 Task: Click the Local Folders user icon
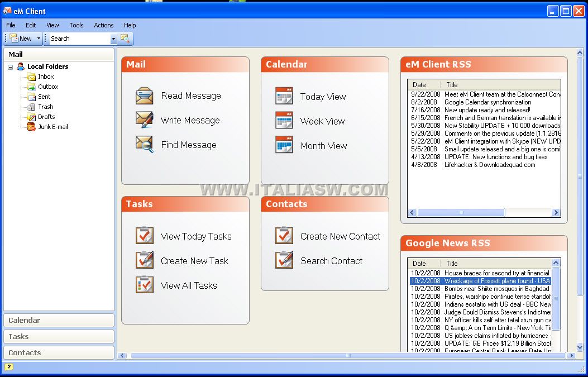coord(21,66)
